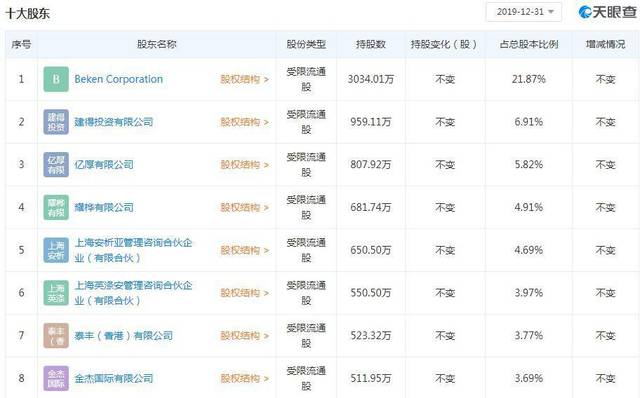640x398 pixels.
Task: Click the 序号 column header
Action: [21, 44]
